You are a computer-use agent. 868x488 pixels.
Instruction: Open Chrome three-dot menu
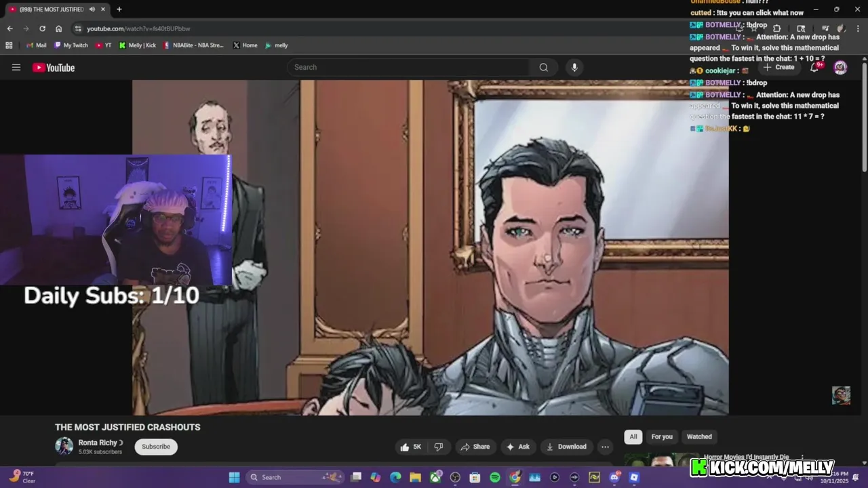click(859, 28)
